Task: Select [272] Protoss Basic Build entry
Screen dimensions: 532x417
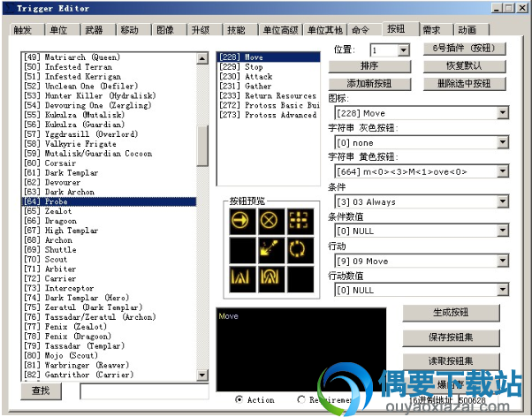Action: (x=268, y=105)
